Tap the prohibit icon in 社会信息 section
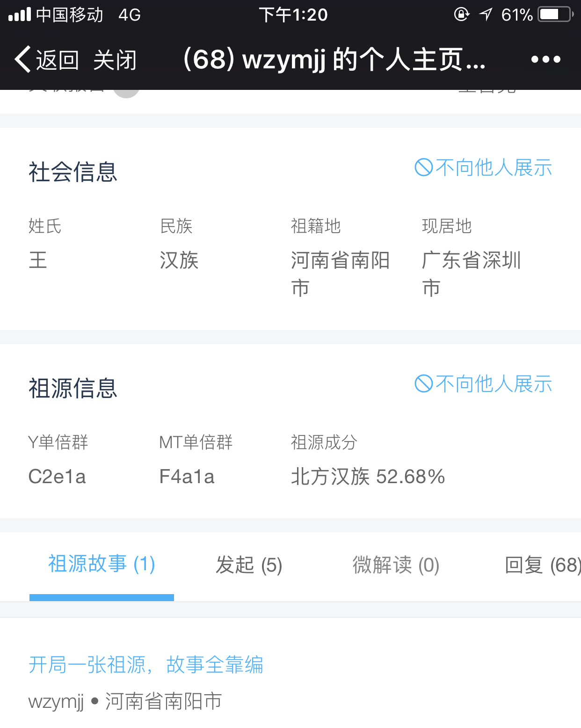 click(423, 168)
